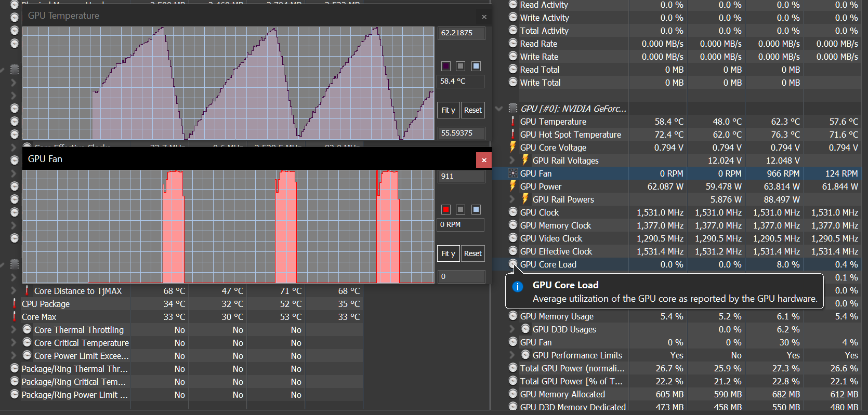Click the 62.087 W GPU Power value
This screenshot has width=868, height=415.
click(x=665, y=186)
